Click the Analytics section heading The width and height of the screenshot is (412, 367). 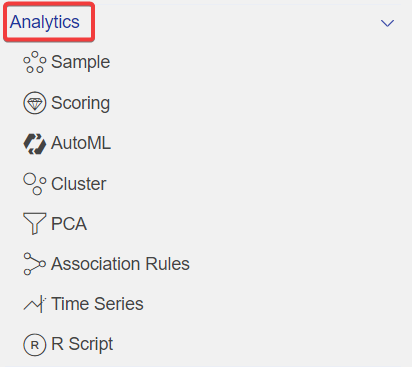(45, 22)
